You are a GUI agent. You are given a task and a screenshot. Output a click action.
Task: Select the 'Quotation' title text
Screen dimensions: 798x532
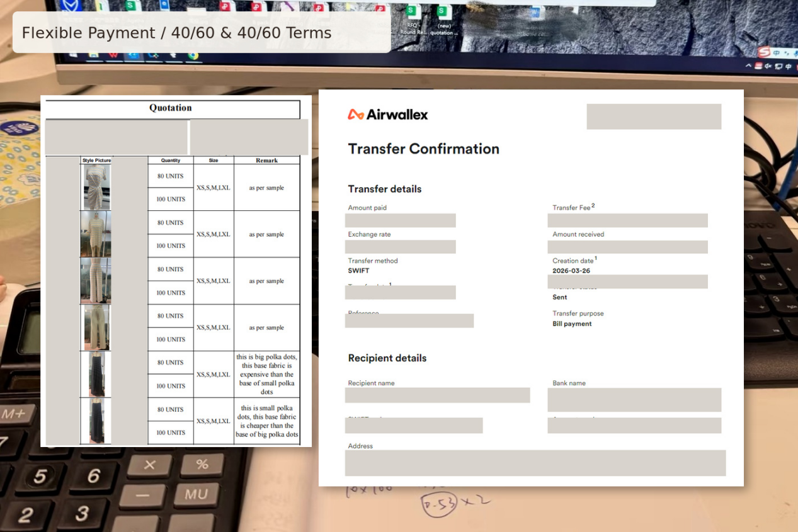click(171, 108)
